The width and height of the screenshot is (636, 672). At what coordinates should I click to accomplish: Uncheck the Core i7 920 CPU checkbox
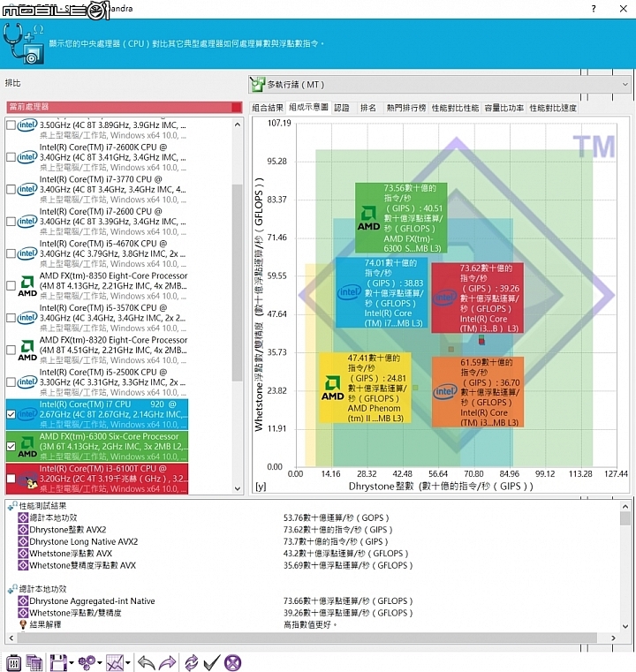click(11, 414)
